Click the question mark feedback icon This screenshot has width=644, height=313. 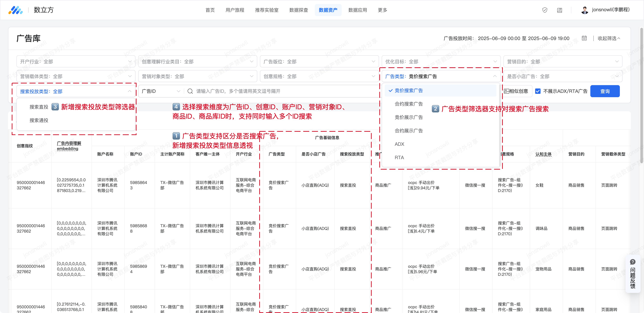click(632, 262)
